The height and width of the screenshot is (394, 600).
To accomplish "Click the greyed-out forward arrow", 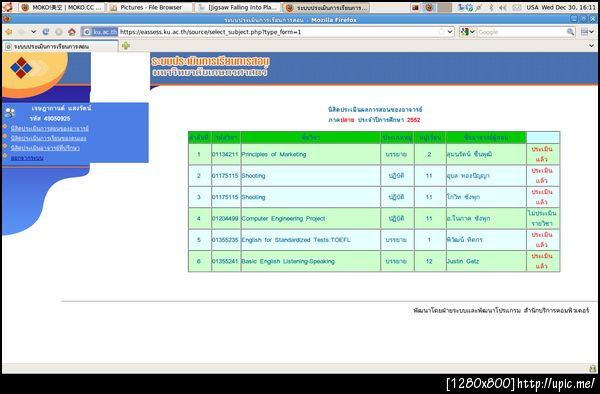I will (22, 32).
